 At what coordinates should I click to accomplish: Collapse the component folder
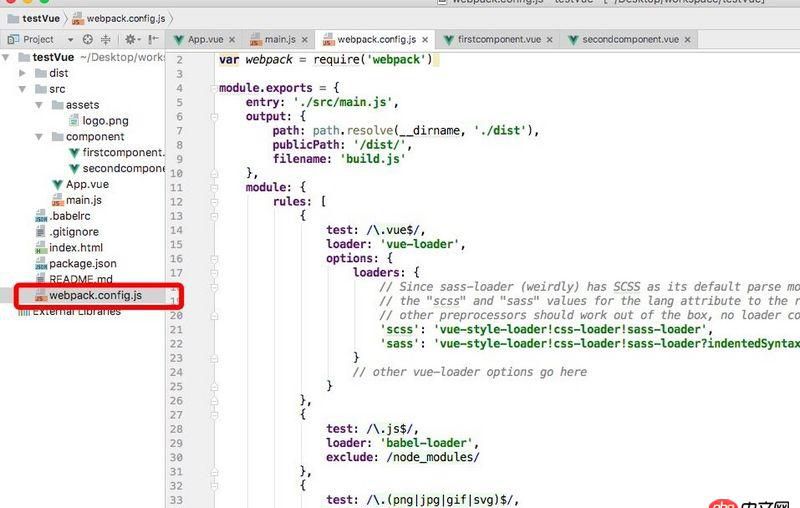point(39,137)
